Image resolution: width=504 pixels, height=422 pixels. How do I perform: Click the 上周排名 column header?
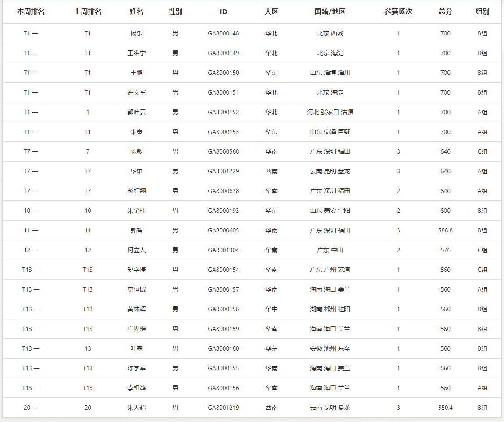point(88,12)
